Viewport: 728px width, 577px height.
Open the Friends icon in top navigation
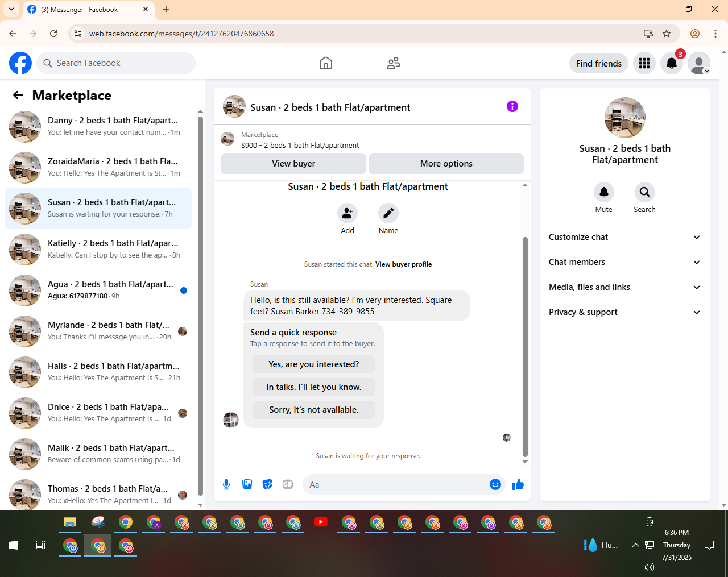click(394, 63)
